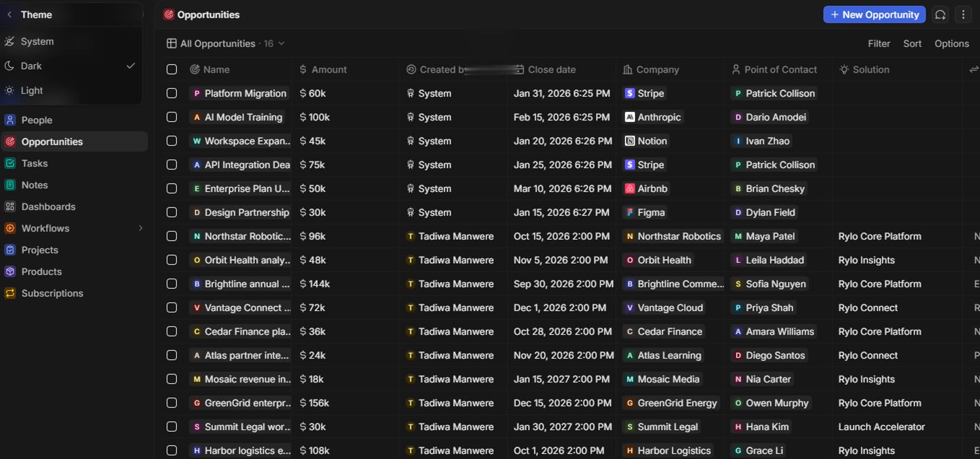980x459 pixels.
Task: Check the Enterprise Plan row checkbox
Action: coord(172,189)
